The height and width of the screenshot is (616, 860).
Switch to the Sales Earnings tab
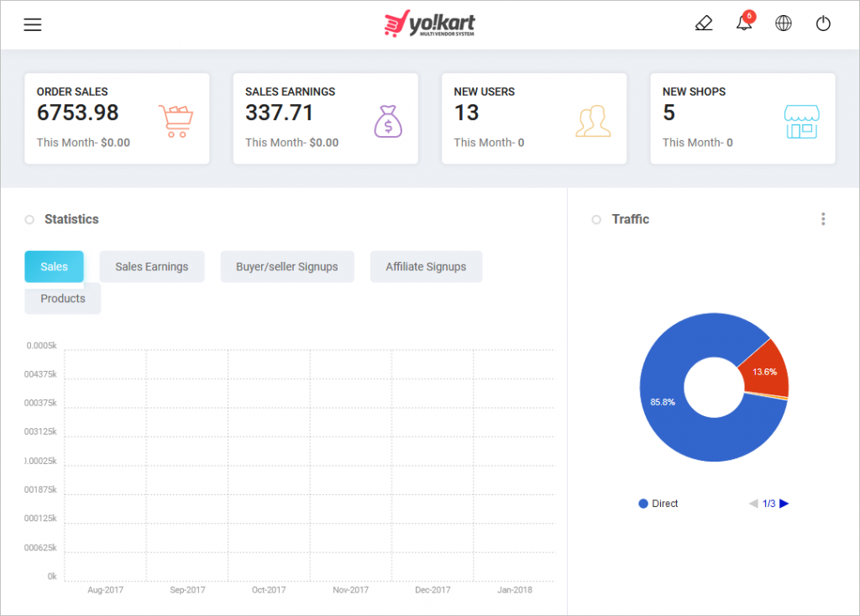pyautogui.click(x=151, y=266)
